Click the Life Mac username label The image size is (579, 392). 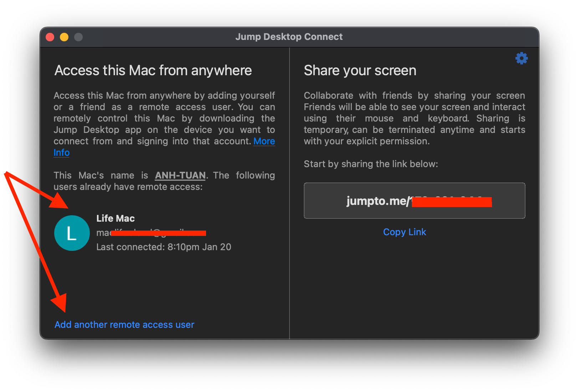pos(115,218)
